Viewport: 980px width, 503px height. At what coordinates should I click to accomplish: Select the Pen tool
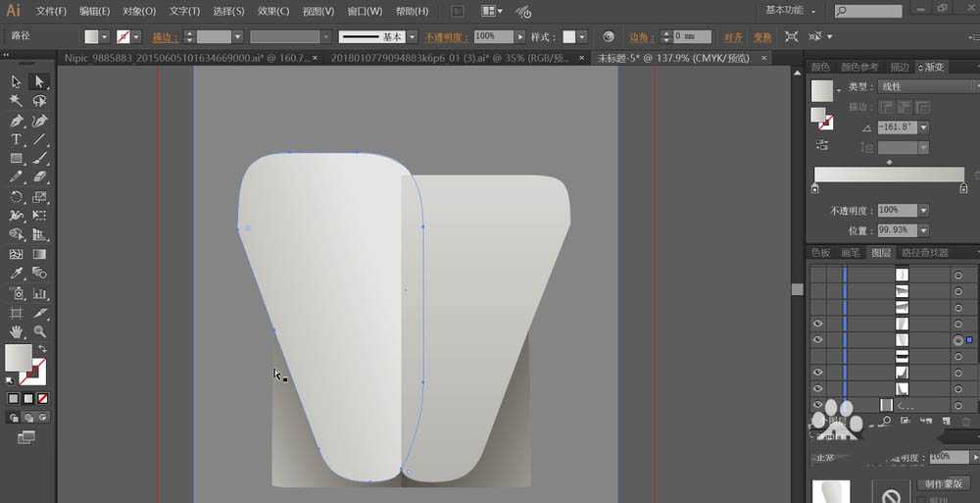(17, 121)
